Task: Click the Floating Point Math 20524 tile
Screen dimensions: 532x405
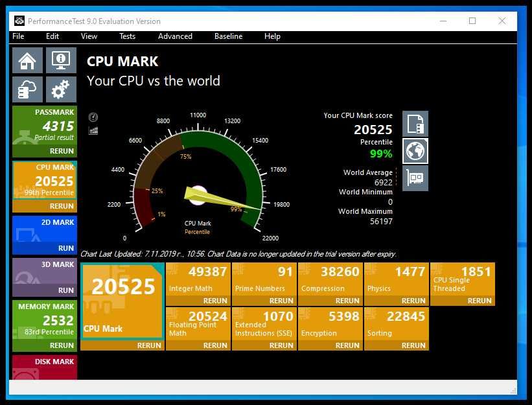Action: pos(198,324)
